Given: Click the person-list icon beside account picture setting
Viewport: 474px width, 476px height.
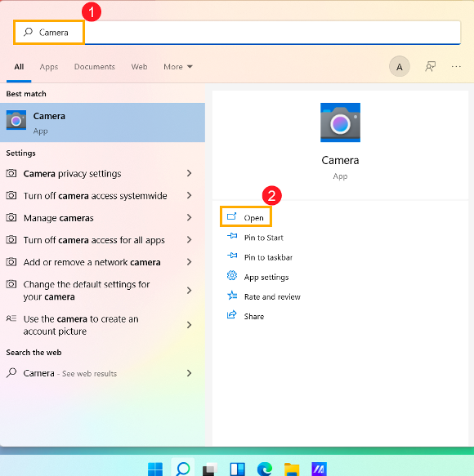Looking at the screenshot, I should tap(11, 318).
